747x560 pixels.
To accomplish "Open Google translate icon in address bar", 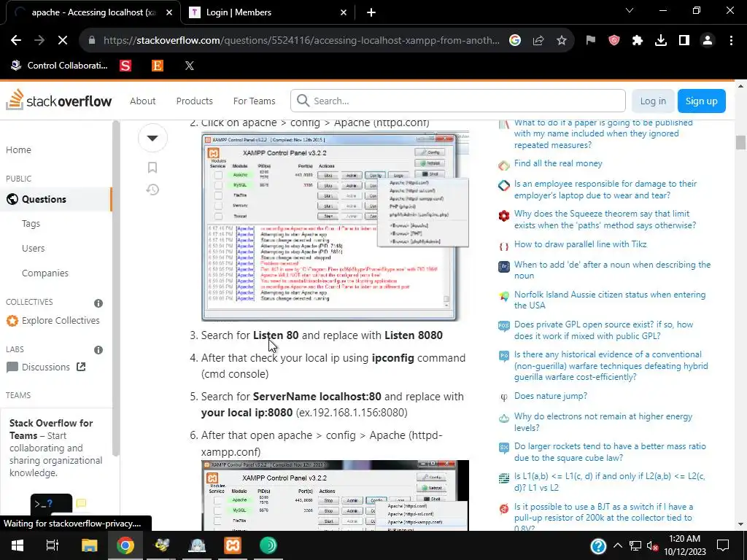I will point(515,41).
